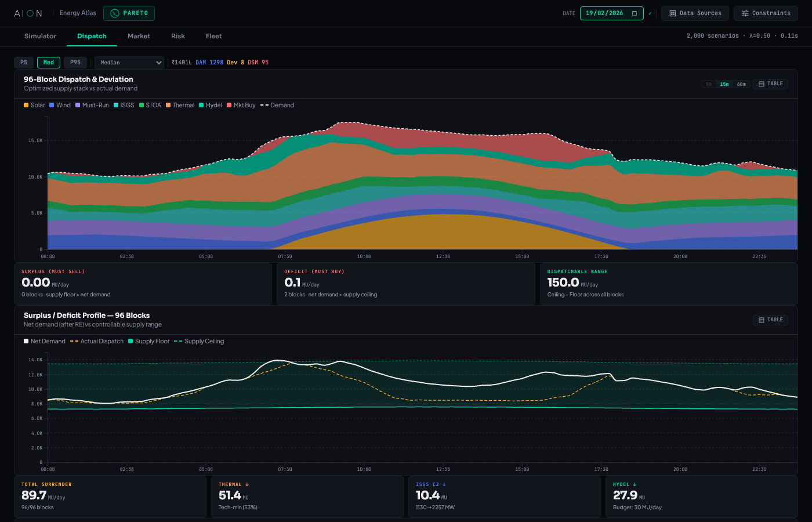812x522 pixels.
Task: Open the Data Sources panel
Action: (x=695, y=13)
